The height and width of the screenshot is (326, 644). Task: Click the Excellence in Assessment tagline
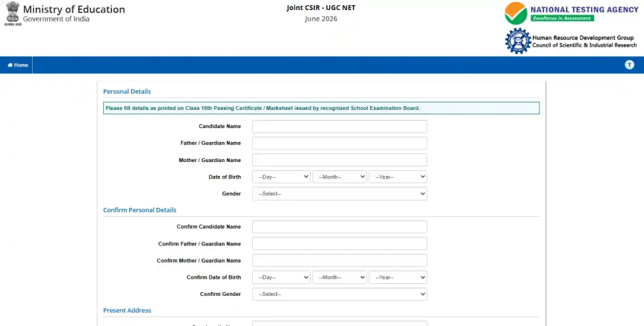562,18
